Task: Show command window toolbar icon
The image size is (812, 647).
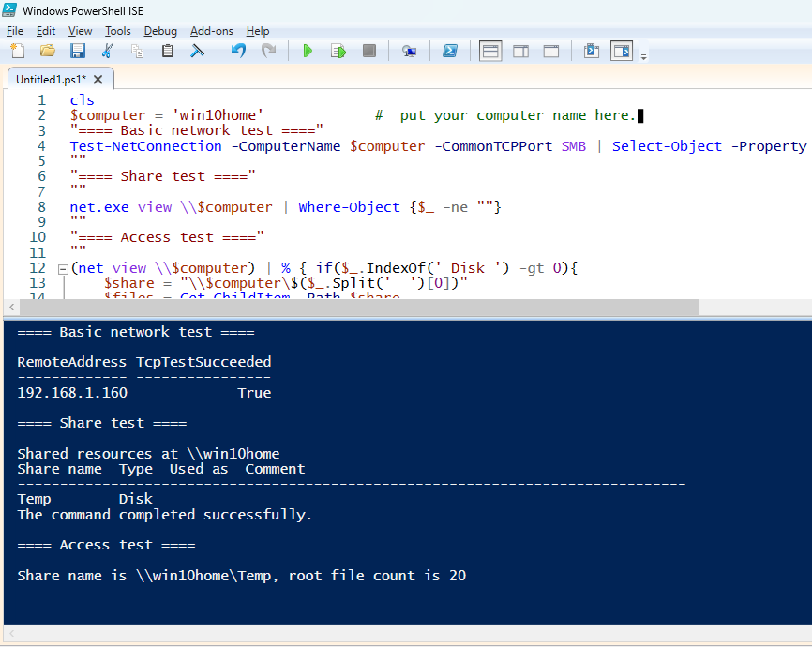Action: point(592,51)
